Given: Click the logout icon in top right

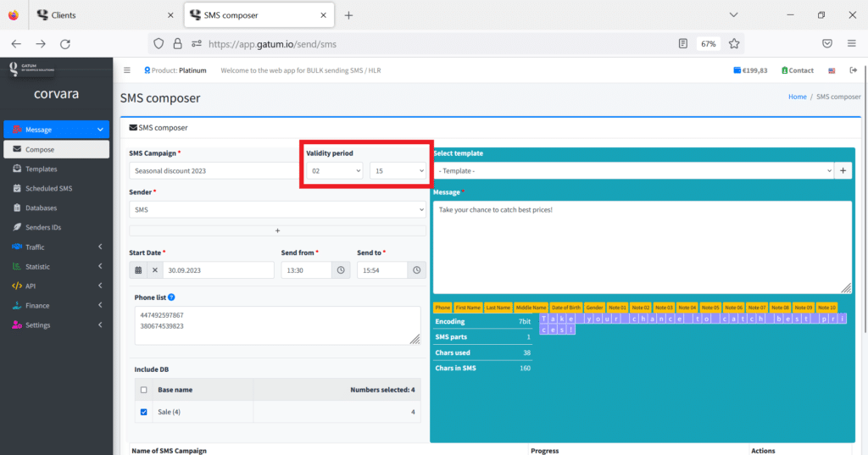Looking at the screenshot, I should [x=853, y=70].
